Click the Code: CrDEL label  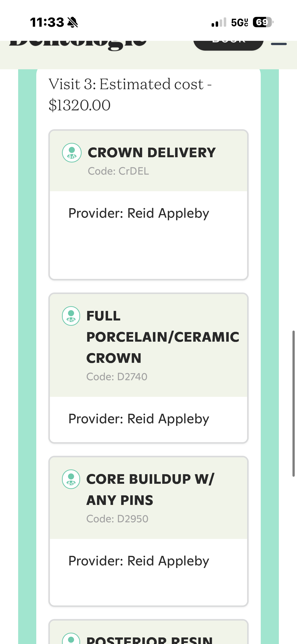[118, 171]
